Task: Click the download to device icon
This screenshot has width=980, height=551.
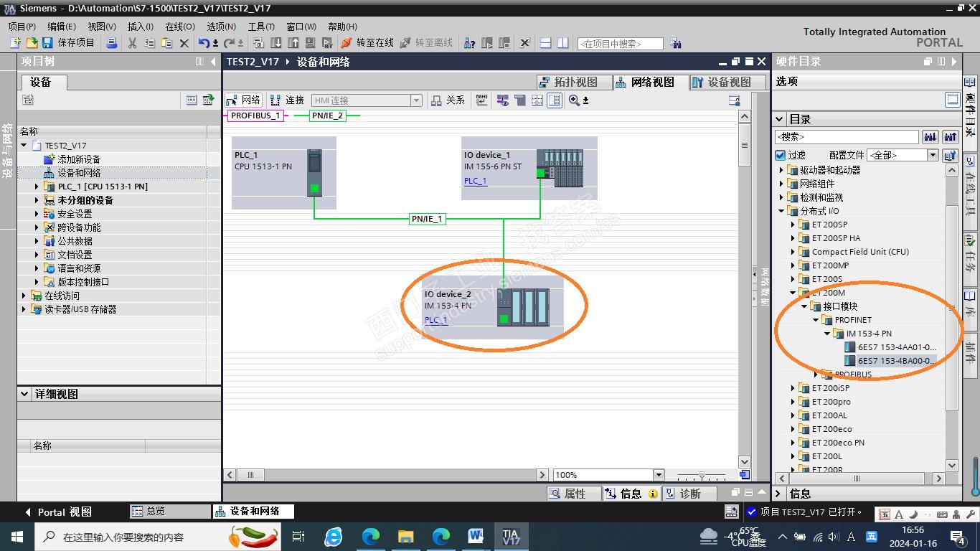Action: (x=276, y=43)
